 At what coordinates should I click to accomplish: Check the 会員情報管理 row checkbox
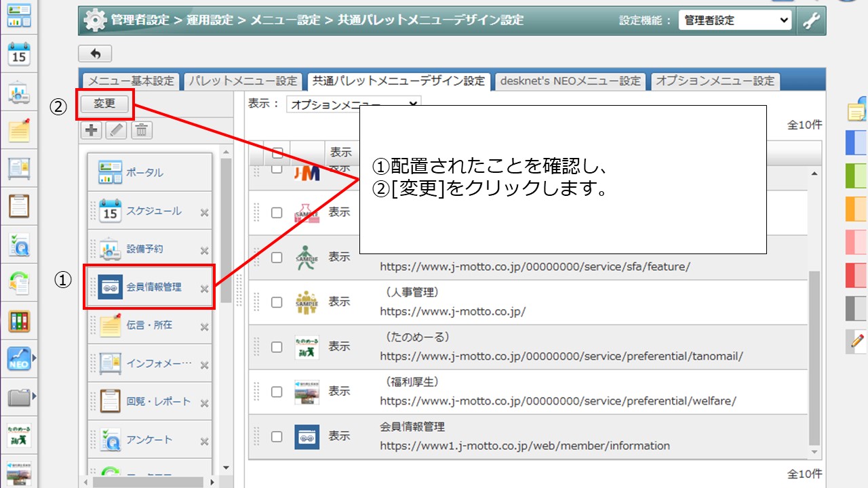277,436
